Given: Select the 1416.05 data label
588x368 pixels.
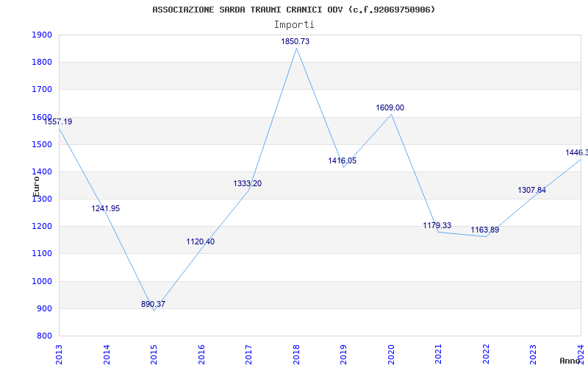Looking at the screenshot, I should (343, 160).
